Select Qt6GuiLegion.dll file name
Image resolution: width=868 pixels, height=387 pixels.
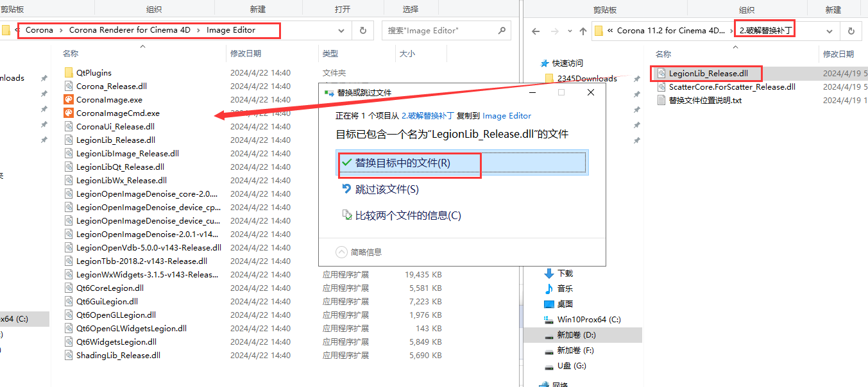(x=106, y=301)
